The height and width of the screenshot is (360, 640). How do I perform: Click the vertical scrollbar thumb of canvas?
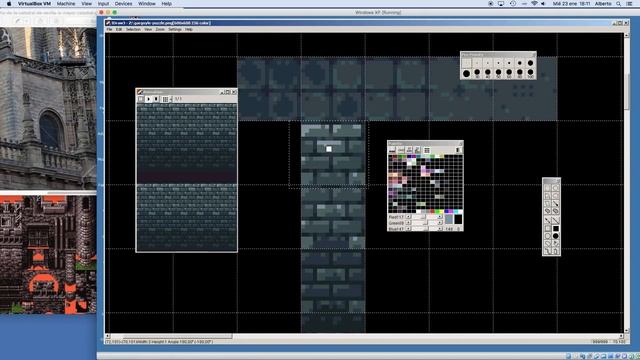(x=627, y=91)
